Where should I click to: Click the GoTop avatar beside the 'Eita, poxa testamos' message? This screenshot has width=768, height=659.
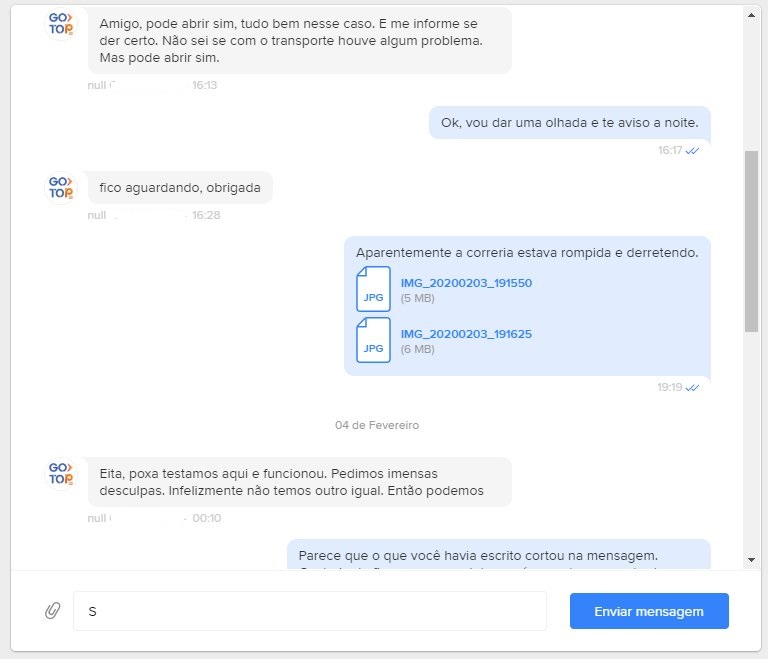click(x=61, y=474)
